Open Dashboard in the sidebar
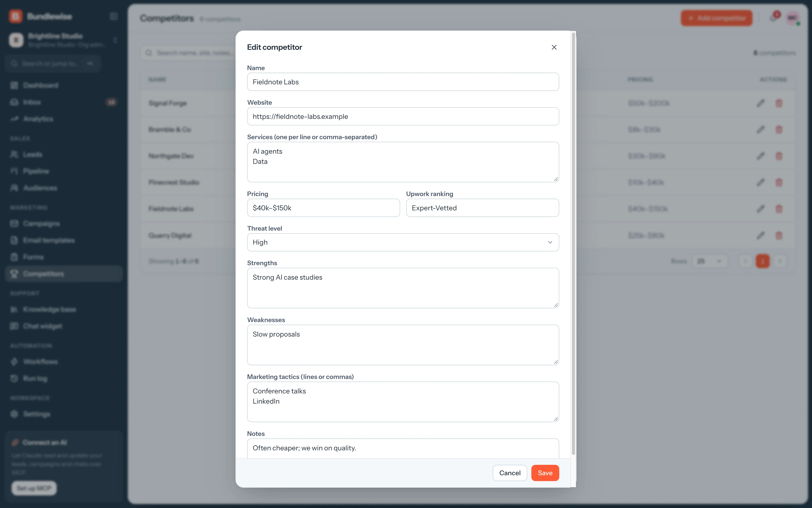812x508 pixels. (63, 85)
